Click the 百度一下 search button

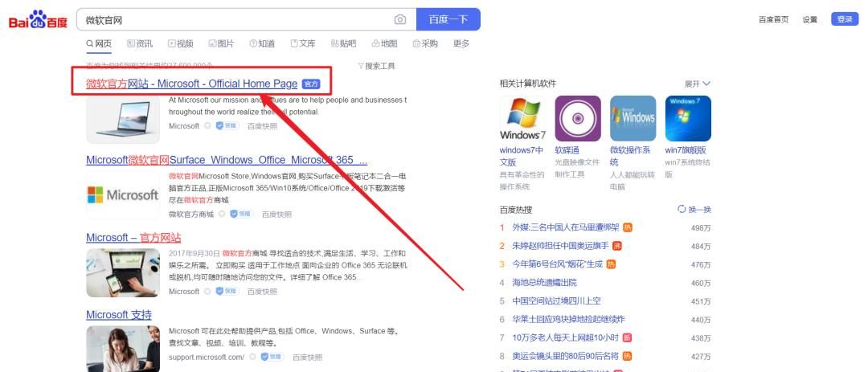pyautogui.click(x=448, y=19)
